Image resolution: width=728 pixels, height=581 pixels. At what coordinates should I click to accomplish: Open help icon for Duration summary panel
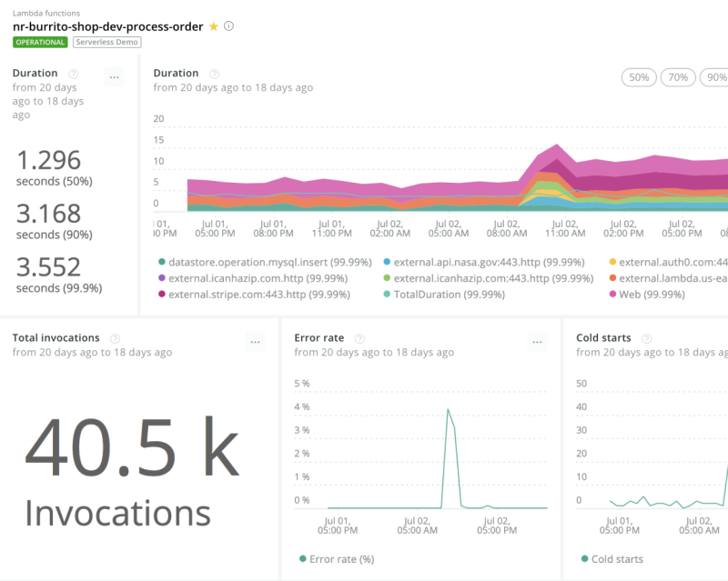(x=74, y=74)
